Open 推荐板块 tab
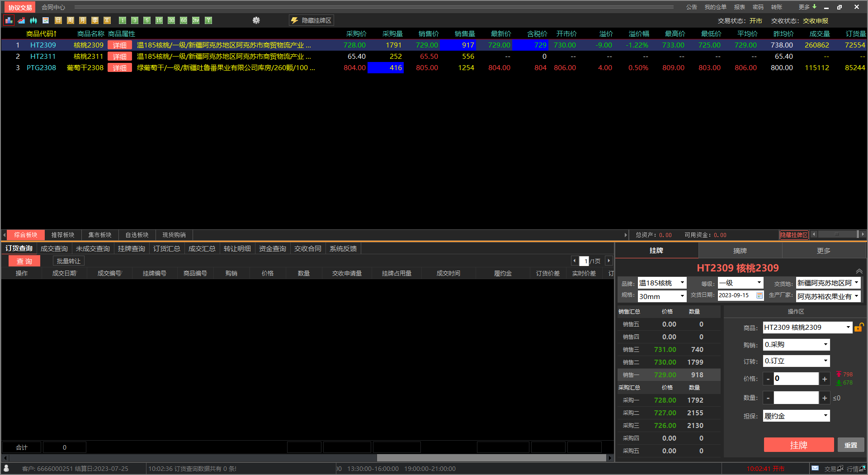This screenshot has height=475, width=868. coord(63,235)
